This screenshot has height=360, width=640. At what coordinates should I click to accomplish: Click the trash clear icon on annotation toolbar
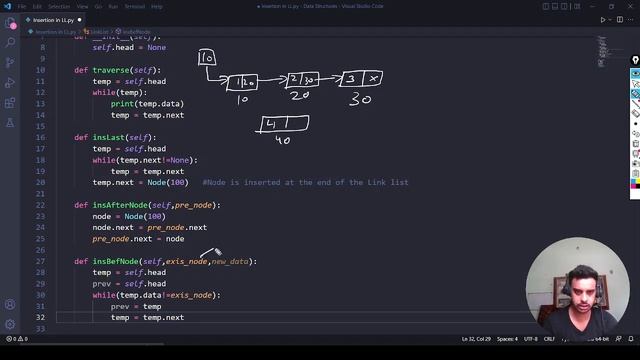[636, 144]
